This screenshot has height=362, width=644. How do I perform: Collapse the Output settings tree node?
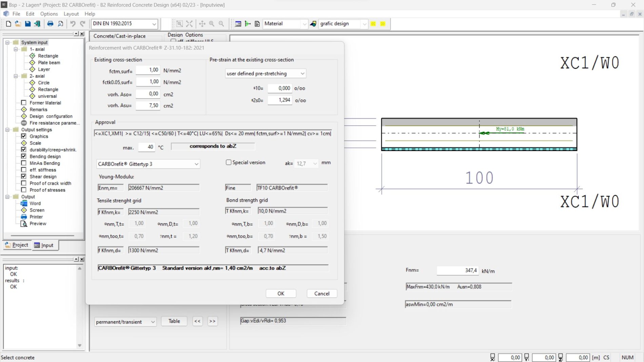pyautogui.click(x=7, y=130)
